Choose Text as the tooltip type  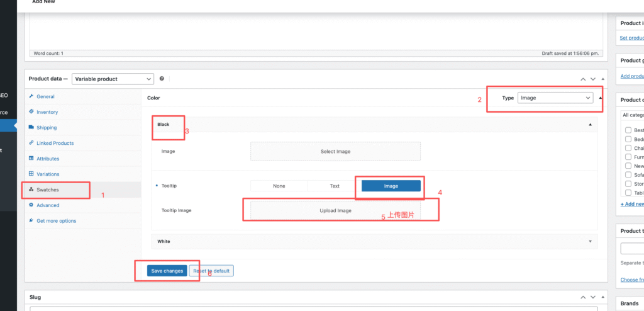[335, 186]
